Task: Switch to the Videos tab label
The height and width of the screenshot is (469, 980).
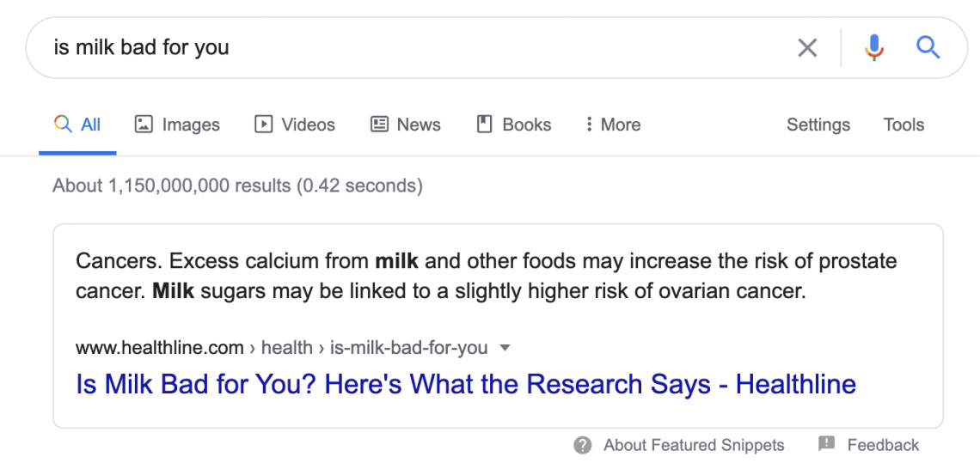Action: tap(308, 125)
